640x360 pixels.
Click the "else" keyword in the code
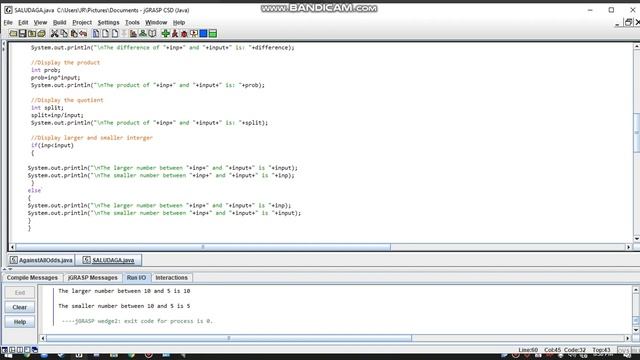(34, 190)
